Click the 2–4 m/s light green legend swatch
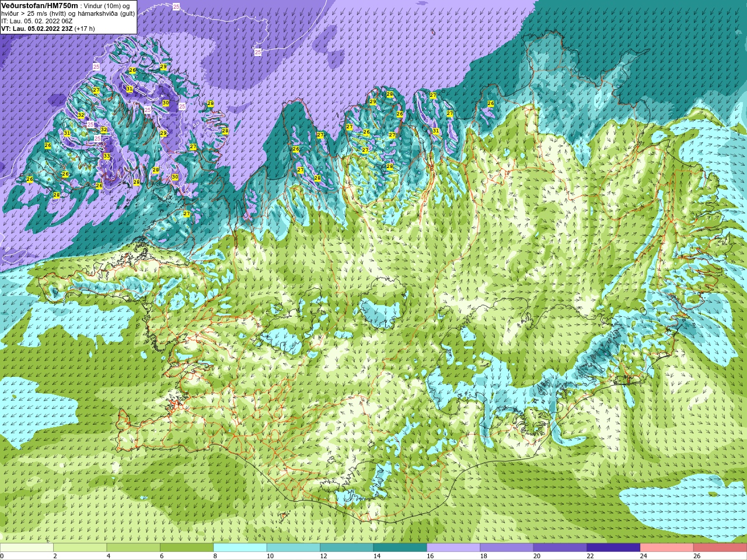The height and width of the screenshot is (560, 747). (80, 548)
